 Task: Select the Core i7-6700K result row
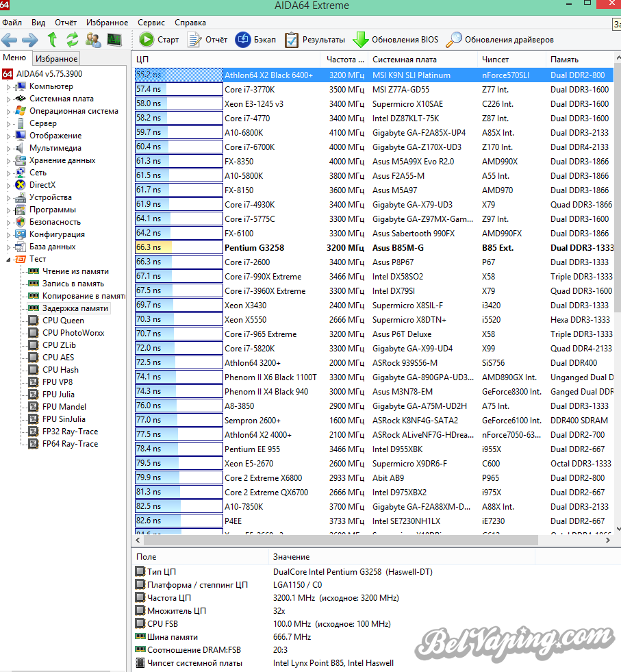click(x=374, y=147)
